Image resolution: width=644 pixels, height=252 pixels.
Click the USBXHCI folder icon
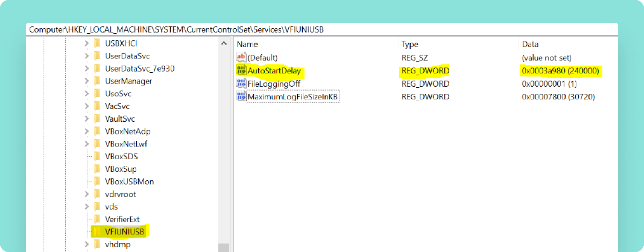(97, 43)
